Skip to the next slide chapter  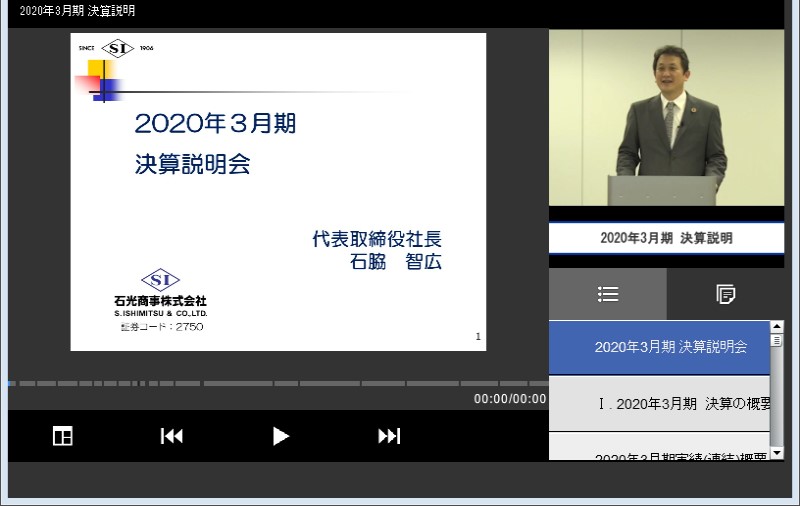click(x=389, y=436)
